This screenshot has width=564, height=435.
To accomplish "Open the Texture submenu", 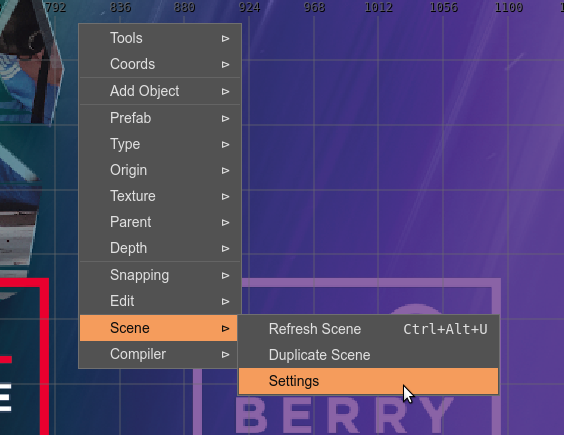I will (x=160, y=196).
